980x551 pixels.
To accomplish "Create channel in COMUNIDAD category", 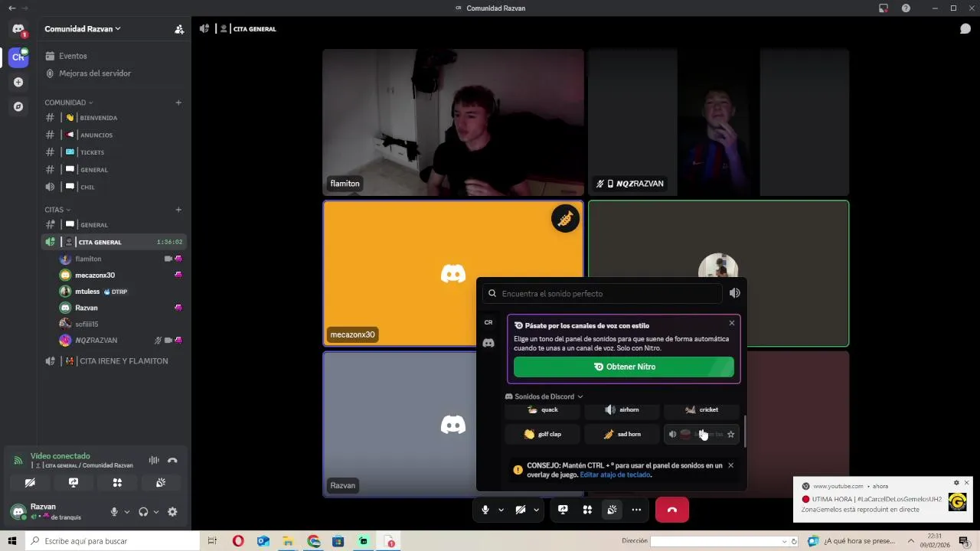I will point(178,103).
